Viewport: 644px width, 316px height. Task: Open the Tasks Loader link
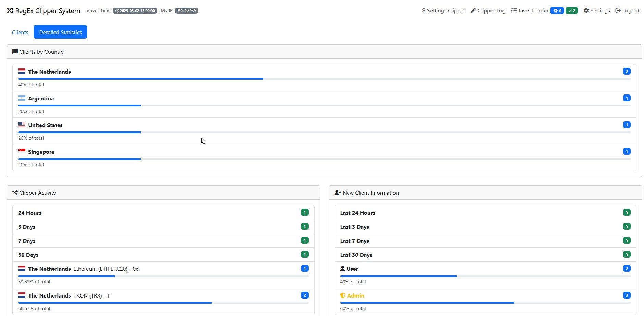pos(533,11)
